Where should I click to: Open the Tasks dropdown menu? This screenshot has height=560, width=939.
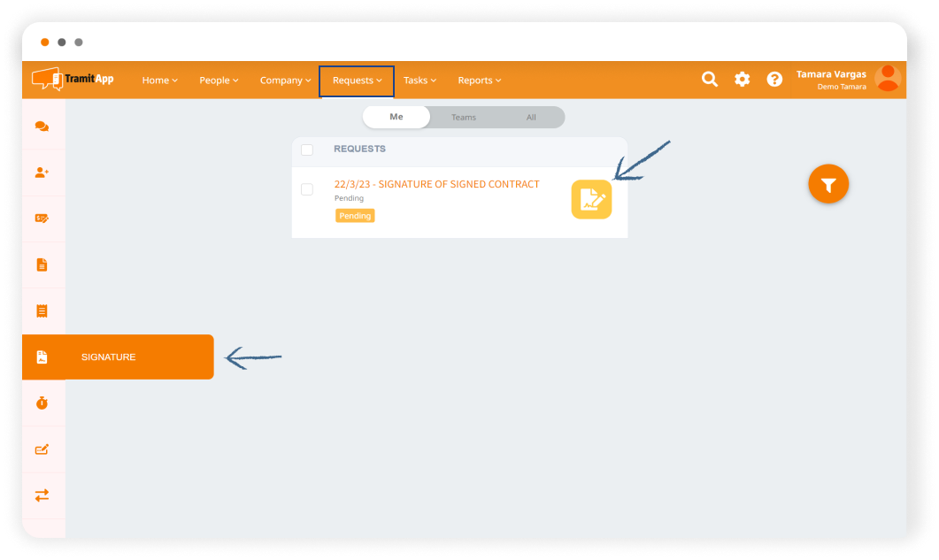coord(419,81)
